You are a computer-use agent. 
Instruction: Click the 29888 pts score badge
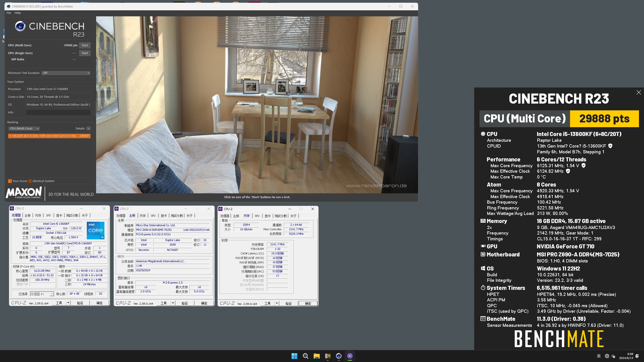pyautogui.click(x=604, y=119)
